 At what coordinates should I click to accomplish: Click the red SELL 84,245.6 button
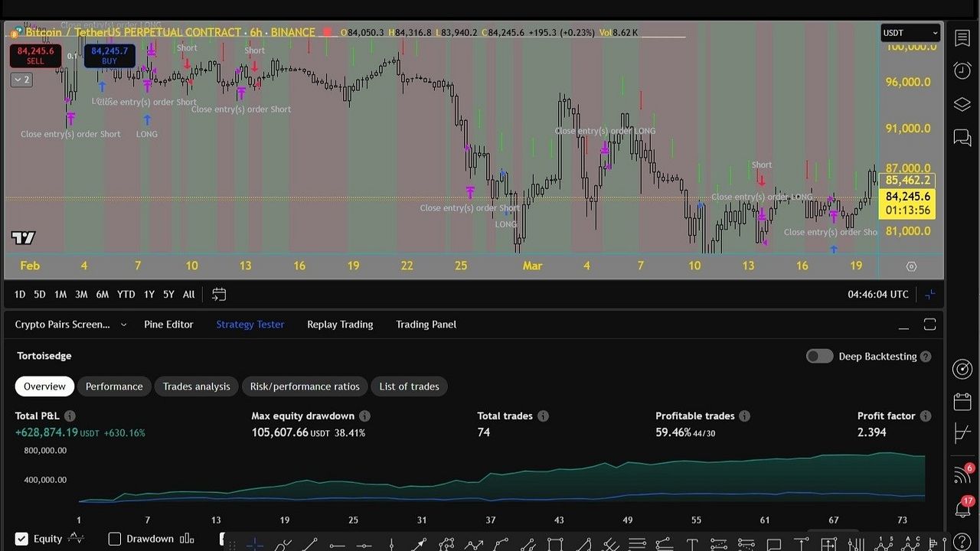pos(35,55)
